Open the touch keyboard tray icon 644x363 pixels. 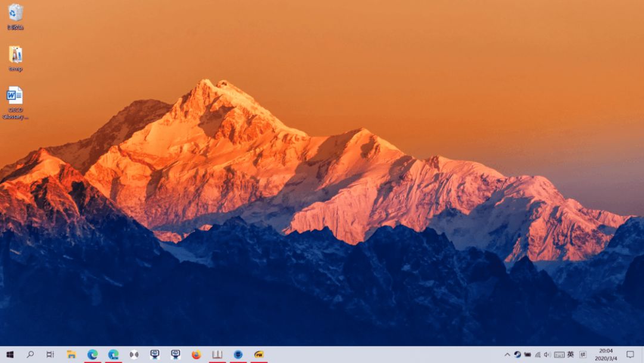pyautogui.click(x=559, y=355)
